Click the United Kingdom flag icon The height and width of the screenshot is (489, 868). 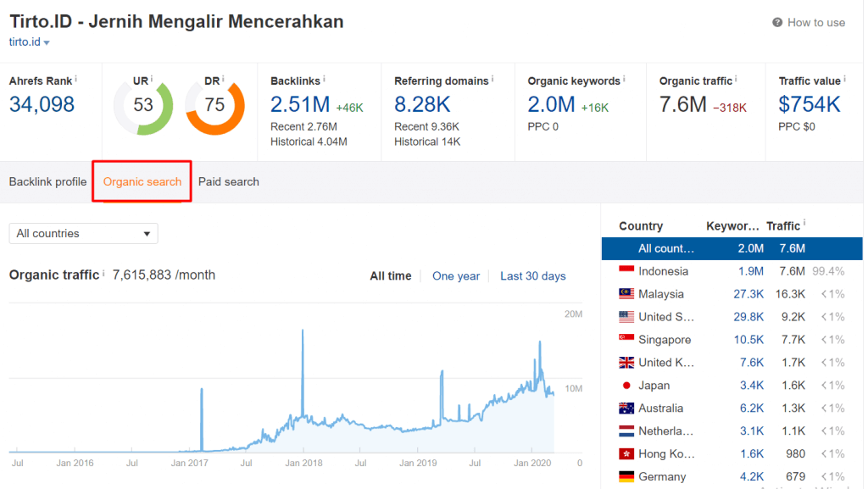tap(626, 363)
